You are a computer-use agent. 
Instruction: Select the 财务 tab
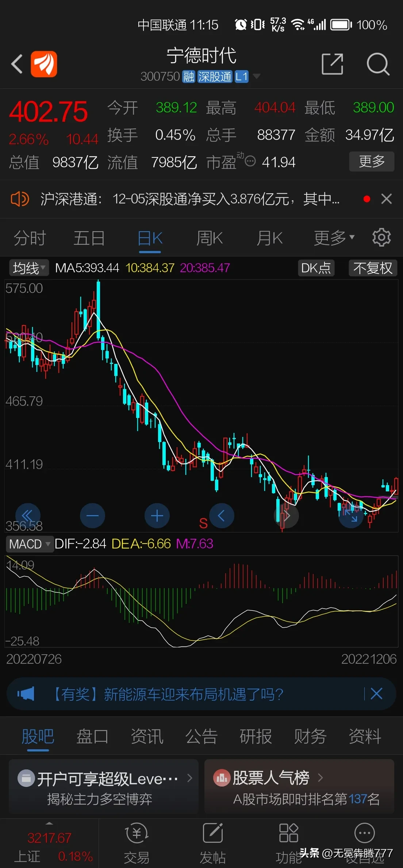[310, 736]
